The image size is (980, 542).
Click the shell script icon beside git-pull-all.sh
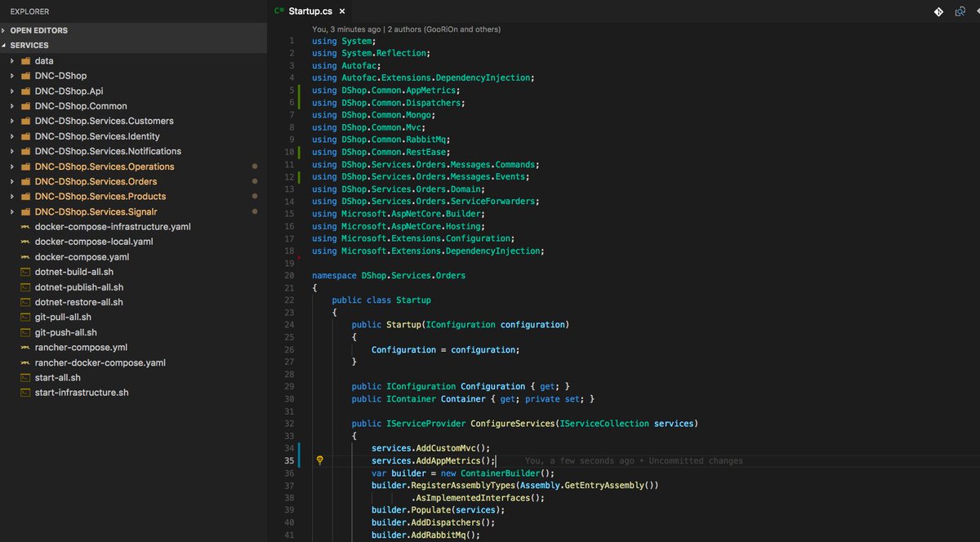click(24, 317)
